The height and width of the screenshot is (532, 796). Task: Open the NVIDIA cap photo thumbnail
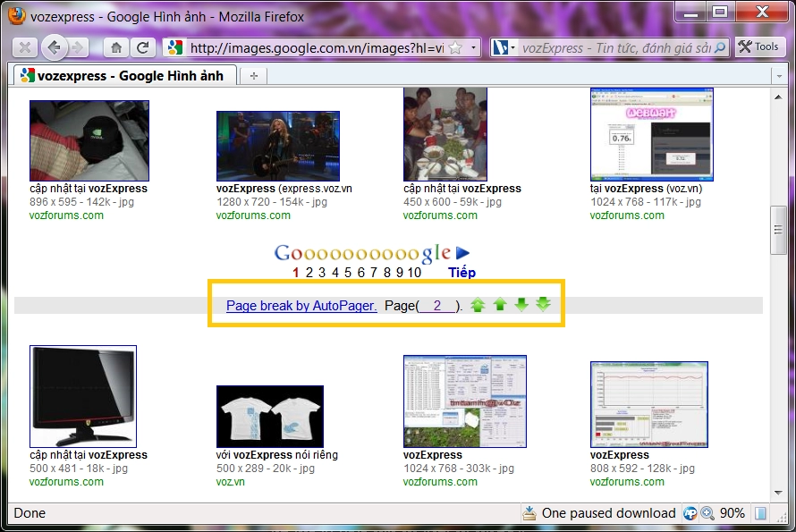(89, 140)
